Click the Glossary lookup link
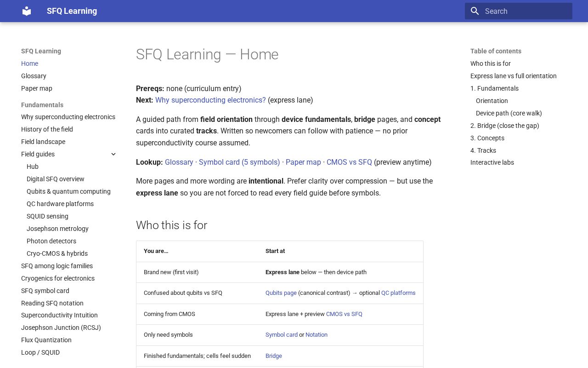The height and width of the screenshot is (368, 588). (x=179, y=162)
